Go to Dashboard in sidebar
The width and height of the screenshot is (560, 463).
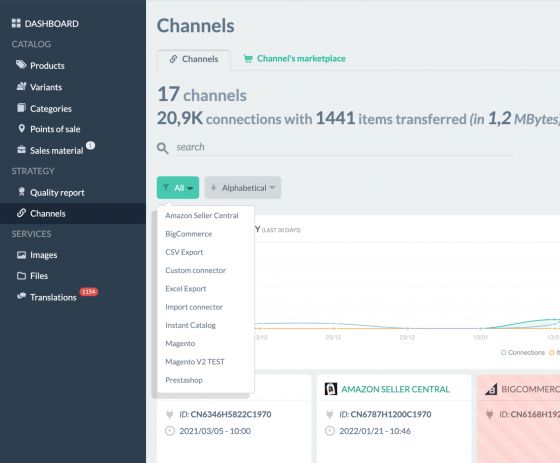[45, 24]
